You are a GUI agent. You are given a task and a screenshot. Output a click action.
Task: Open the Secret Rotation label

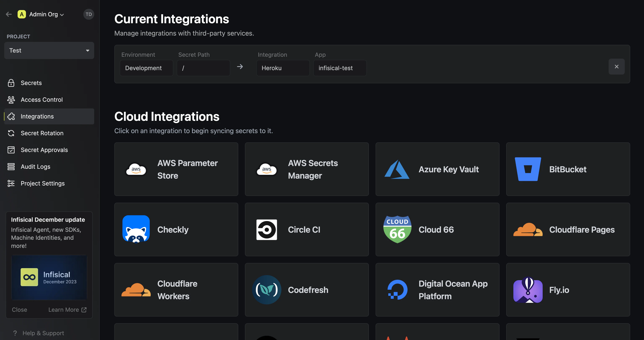click(x=42, y=133)
